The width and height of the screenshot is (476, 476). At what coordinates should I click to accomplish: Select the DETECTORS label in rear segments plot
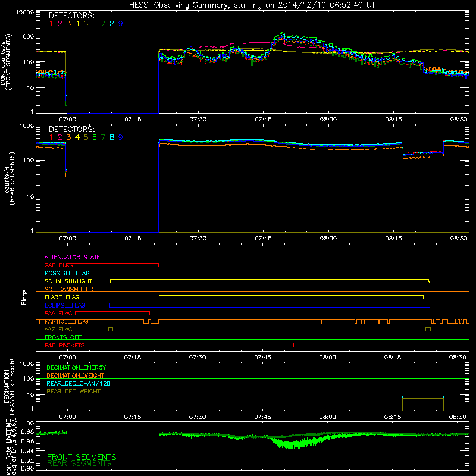tap(71, 129)
